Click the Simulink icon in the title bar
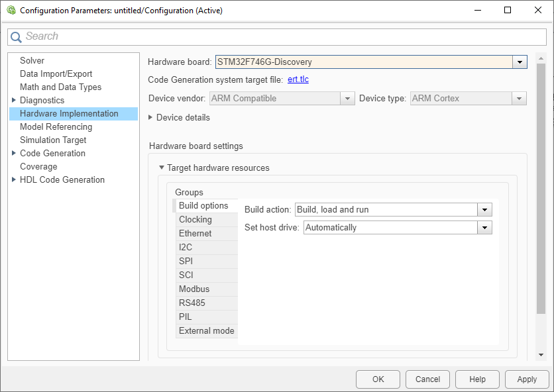The width and height of the screenshot is (554, 392). point(11,10)
